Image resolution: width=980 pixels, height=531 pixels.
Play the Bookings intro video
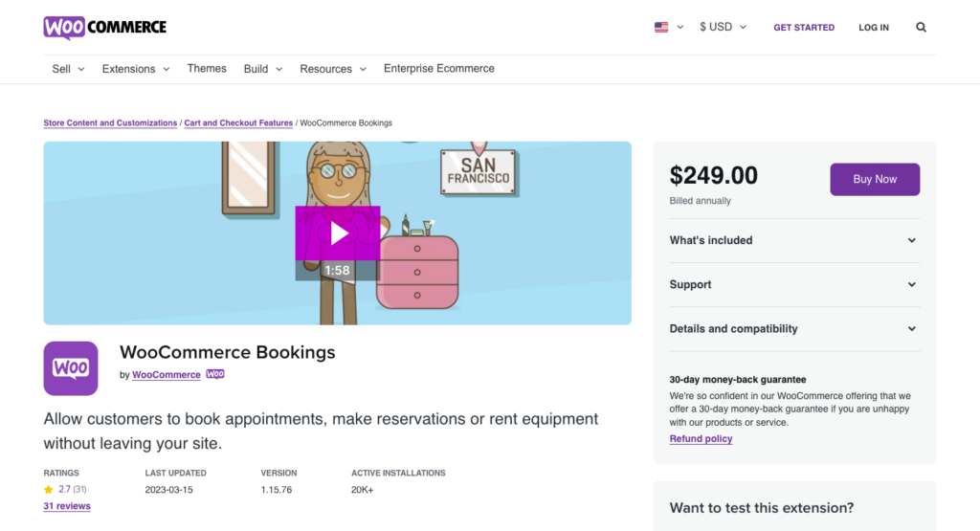[338, 233]
